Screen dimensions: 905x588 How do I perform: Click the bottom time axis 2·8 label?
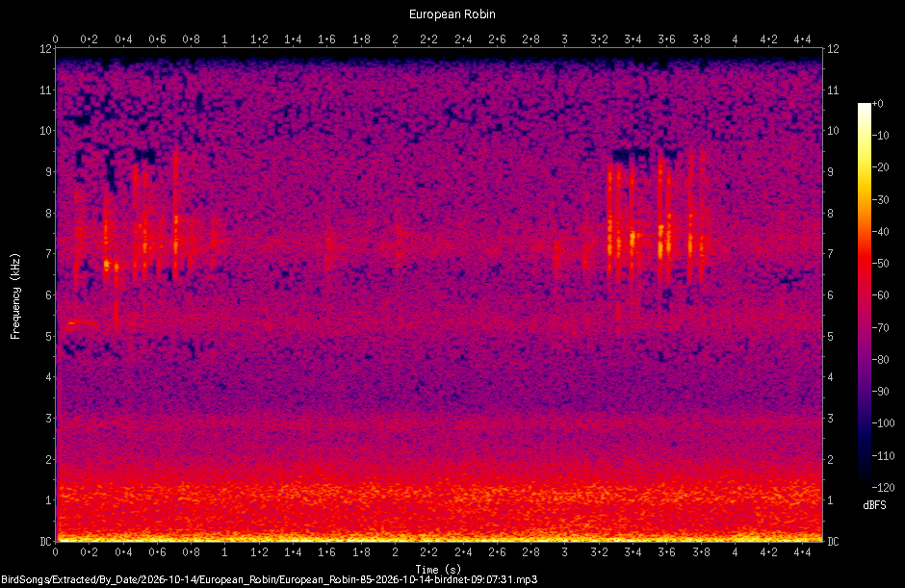pyautogui.click(x=531, y=552)
